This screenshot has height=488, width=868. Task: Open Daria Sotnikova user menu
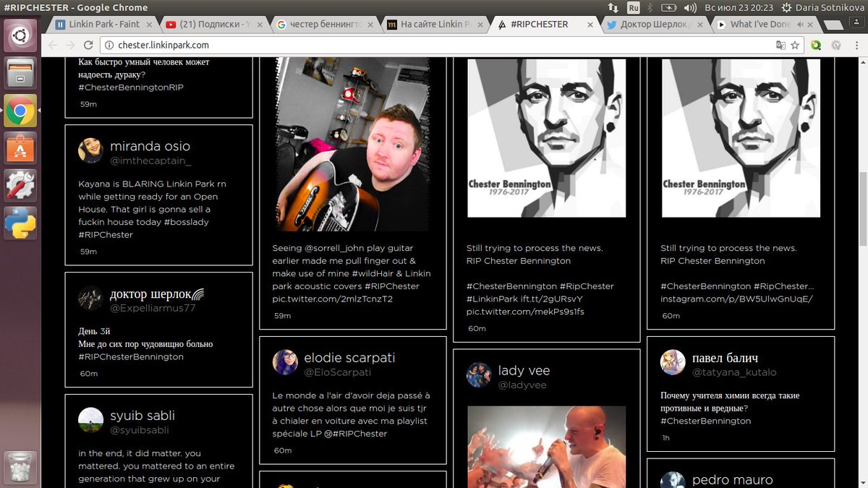coord(822,7)
